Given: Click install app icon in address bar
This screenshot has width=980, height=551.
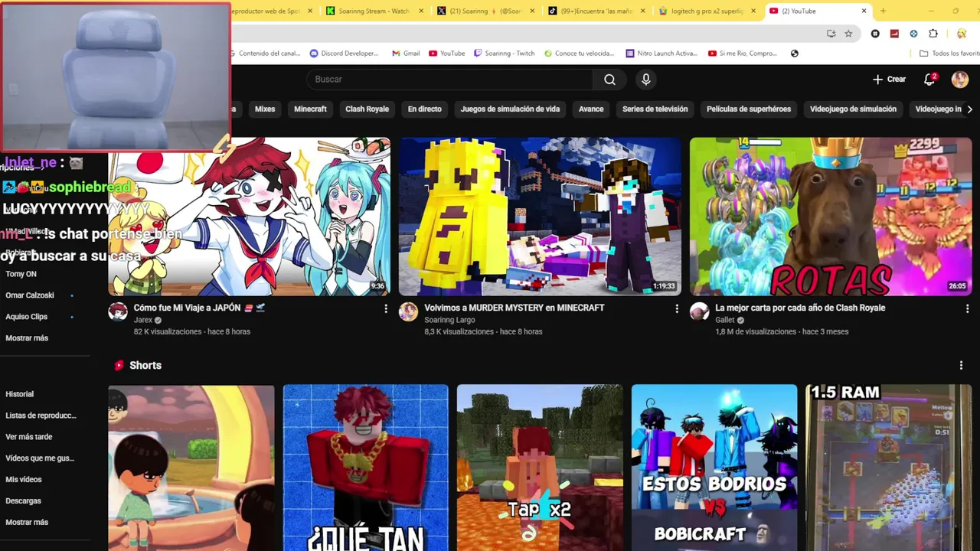Looking at the screenshot, I should tap(831, 34).
